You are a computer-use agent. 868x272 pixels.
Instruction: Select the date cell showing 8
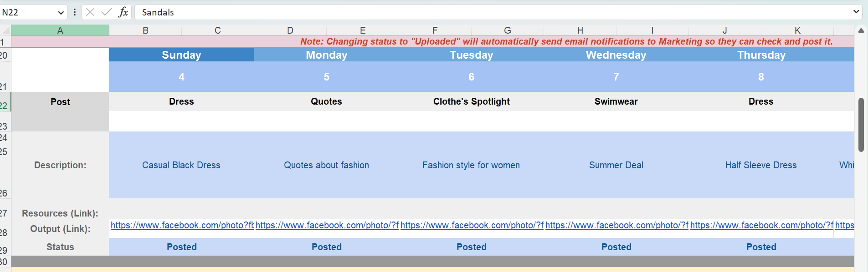point(761,77)
